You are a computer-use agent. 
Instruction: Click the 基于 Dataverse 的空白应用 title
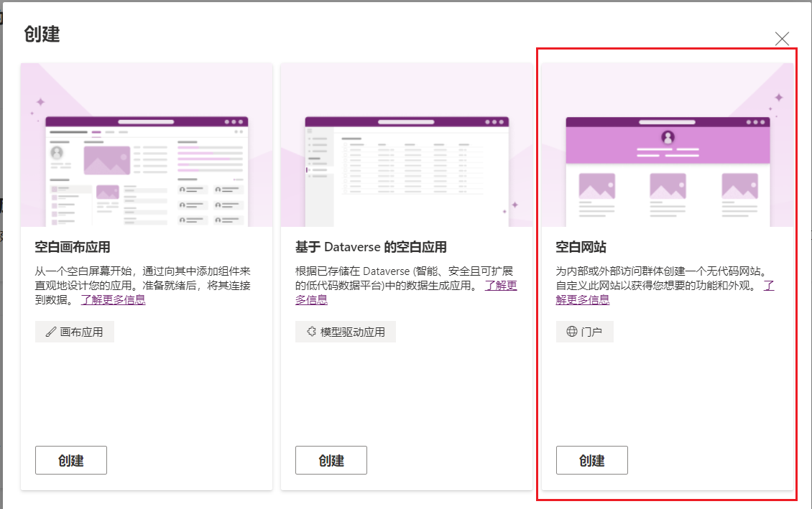371,247
